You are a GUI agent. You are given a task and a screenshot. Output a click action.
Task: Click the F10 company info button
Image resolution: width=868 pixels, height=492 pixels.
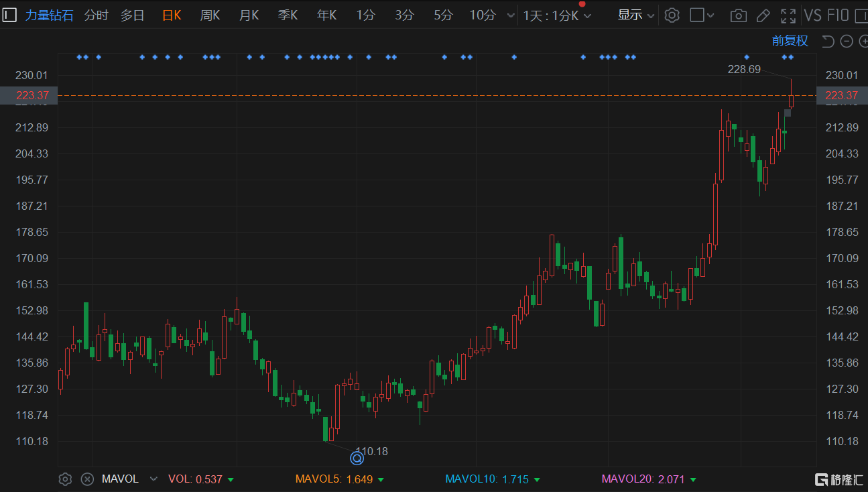(838, 15)
